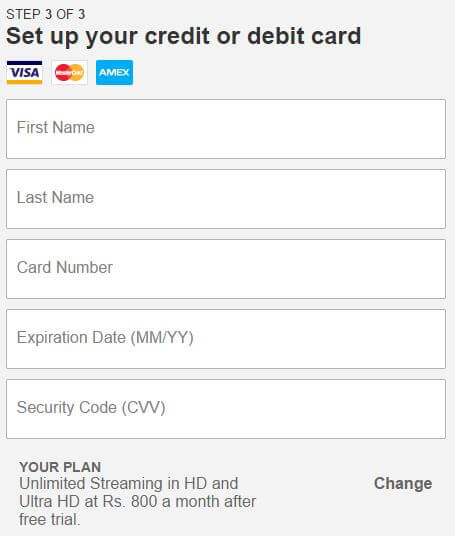Click the 'free trial.' text line
This screenshot has width=455, height=536.
coord(50,520)
